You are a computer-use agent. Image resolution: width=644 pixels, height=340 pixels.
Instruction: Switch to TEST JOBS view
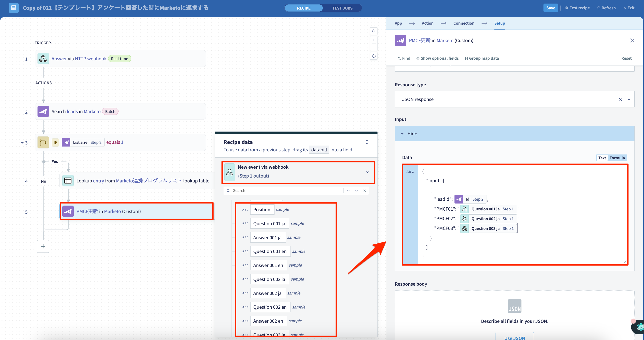[x=342, y=8]
